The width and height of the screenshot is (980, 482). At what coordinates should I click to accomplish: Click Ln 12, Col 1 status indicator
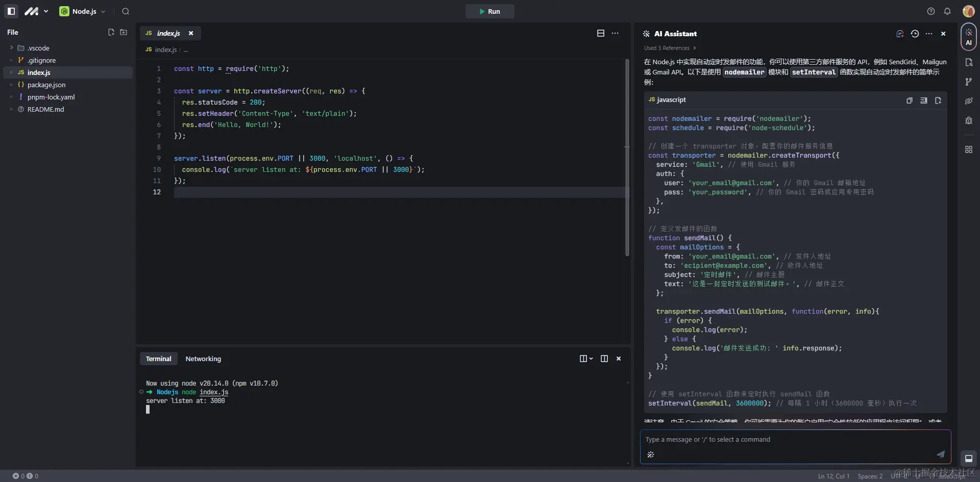(834, 476)
